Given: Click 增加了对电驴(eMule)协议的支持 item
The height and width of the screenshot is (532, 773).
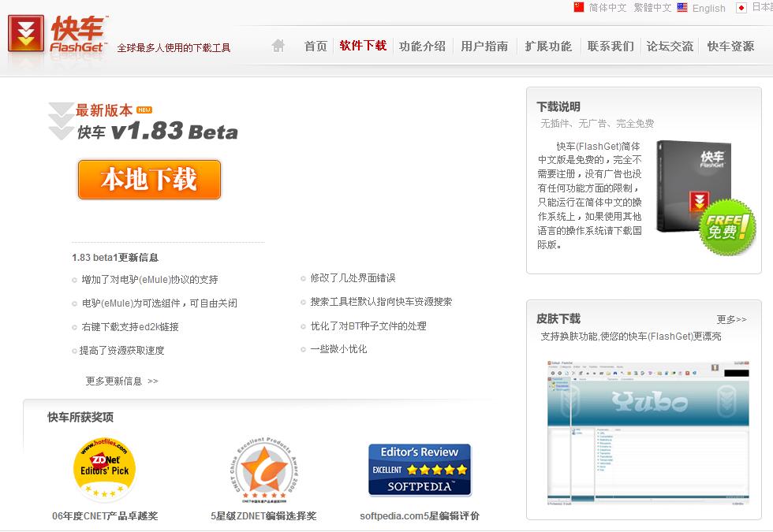Looking at the screenshot, I should 150,279.
